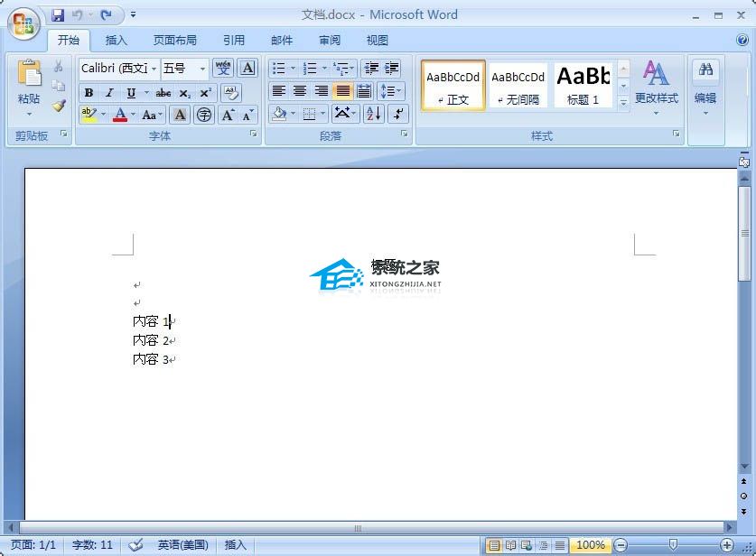Toggle Superscript formatting
The width and height of the screenshot is (756, 556).
pos(205,92)
